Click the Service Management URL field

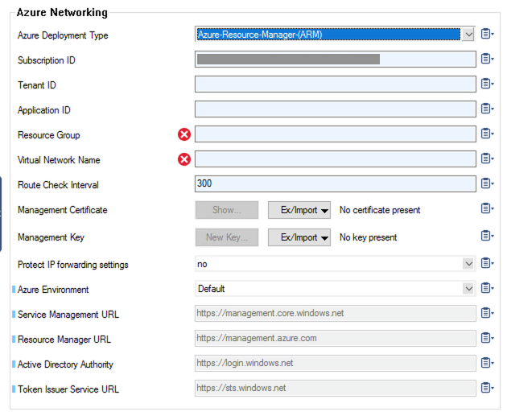point(336,313)
